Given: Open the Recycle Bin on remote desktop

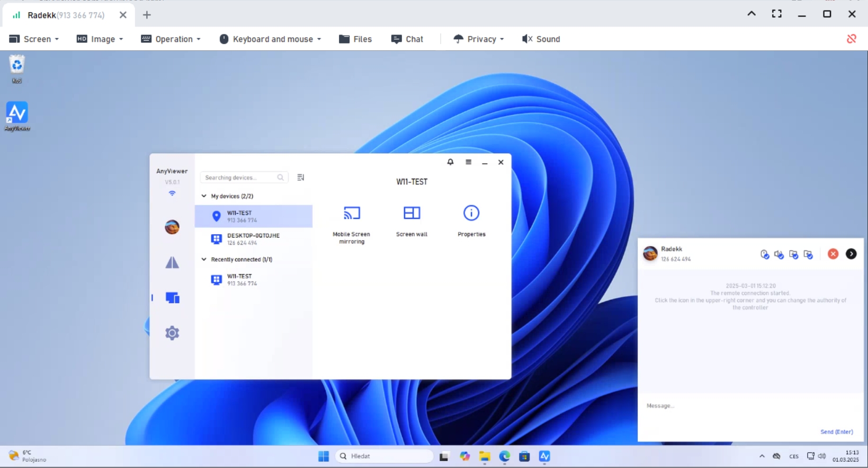Looking at the screenshot, I should [17, 69].
